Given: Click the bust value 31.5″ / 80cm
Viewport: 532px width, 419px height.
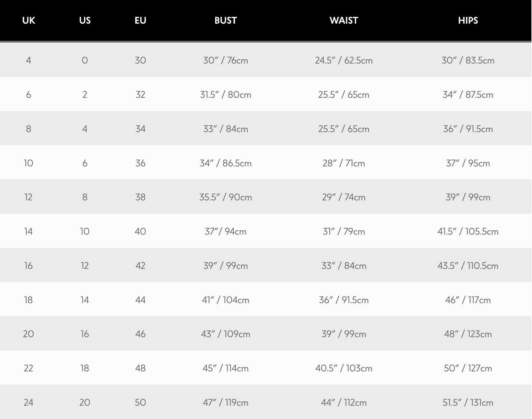Looking at the screenshot, I should pos(225,95).
